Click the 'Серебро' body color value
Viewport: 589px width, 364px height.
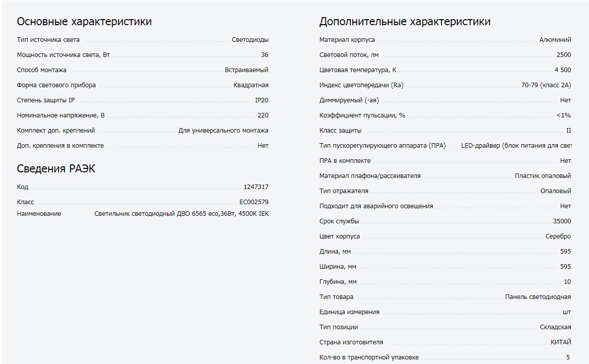pyautogui.click(x=558, y=236)
